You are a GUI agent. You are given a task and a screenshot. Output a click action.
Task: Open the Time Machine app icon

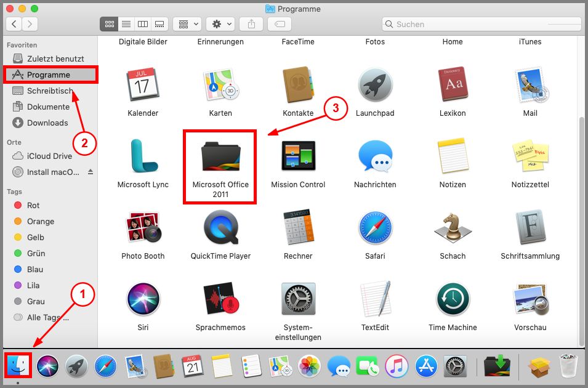tap(453, 299)
